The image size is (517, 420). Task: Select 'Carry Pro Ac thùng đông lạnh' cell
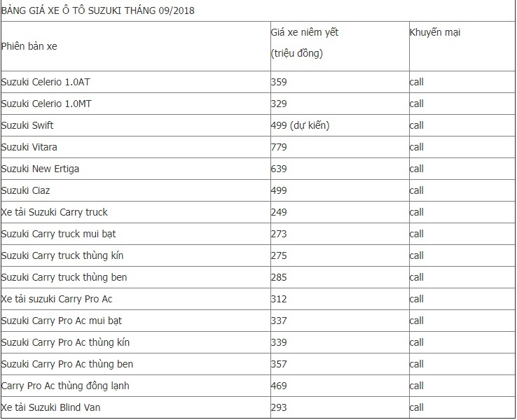click(65, 386)
